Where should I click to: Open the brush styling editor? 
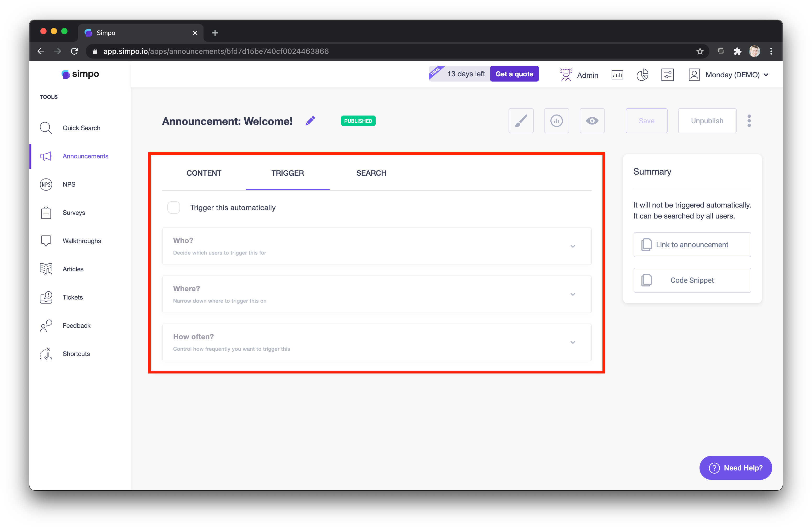coord(521,121)
